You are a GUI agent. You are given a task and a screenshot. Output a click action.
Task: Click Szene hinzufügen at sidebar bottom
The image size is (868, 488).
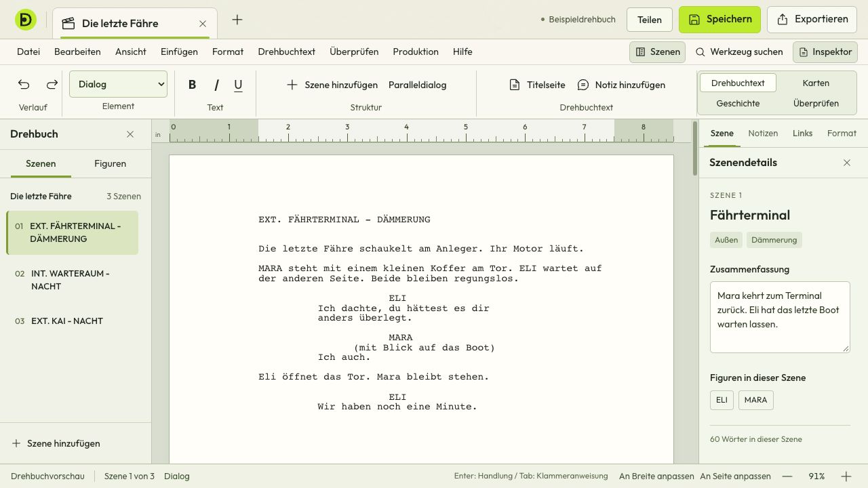pyautogui.click(x=56, y=443)
